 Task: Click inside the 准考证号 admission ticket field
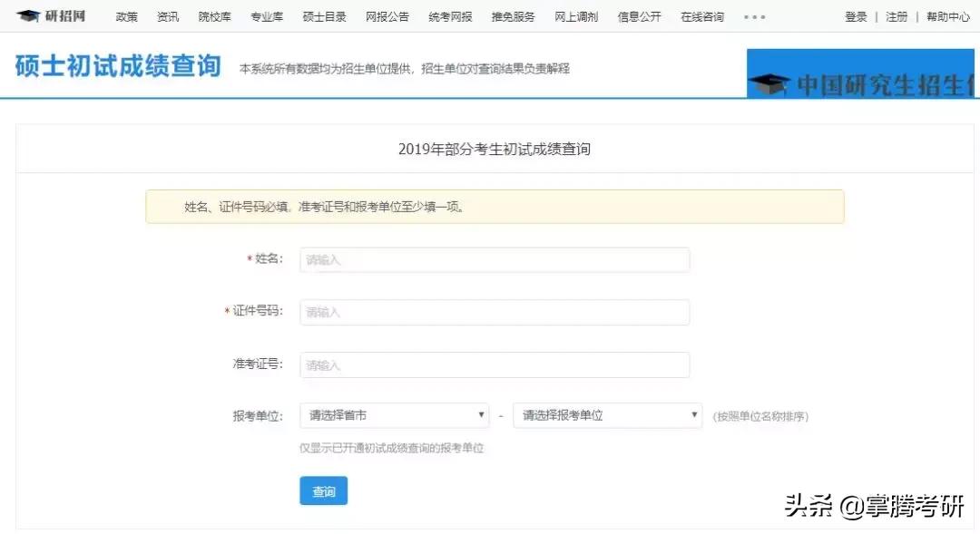click(495, 364)
